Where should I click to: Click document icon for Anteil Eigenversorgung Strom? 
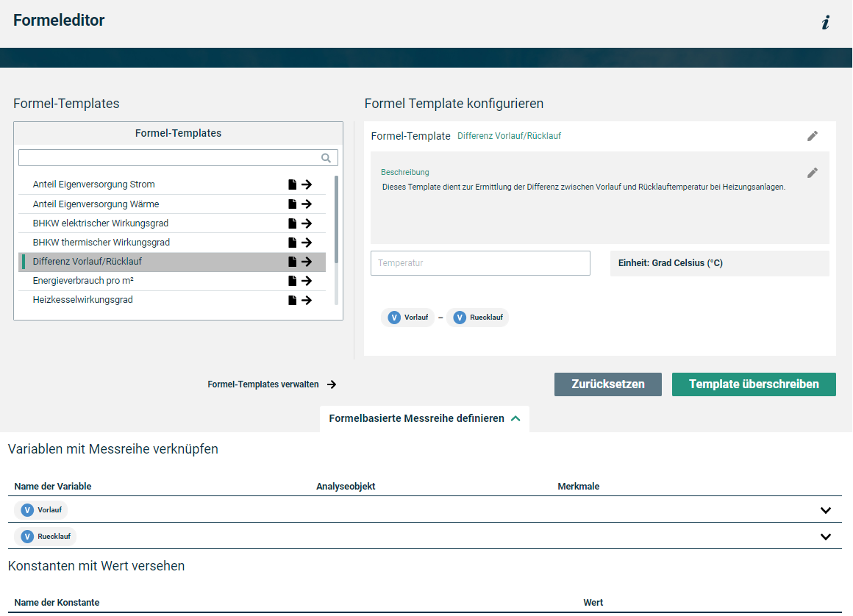(293, 185)
